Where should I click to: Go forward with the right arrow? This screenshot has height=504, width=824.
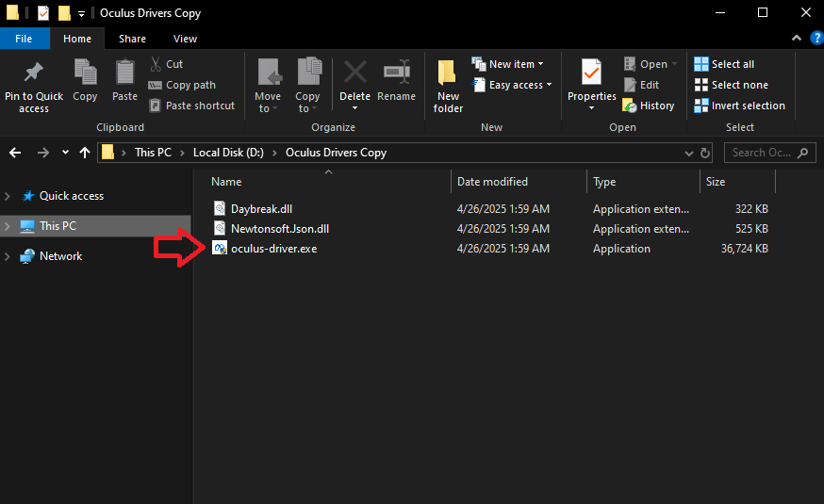pyautogui.click(x=43, y=153)
